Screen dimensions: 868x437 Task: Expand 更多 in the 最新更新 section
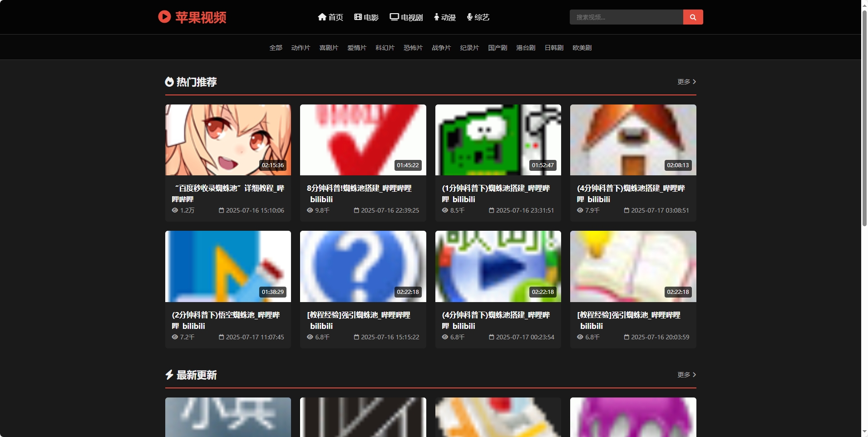[686, 375]
